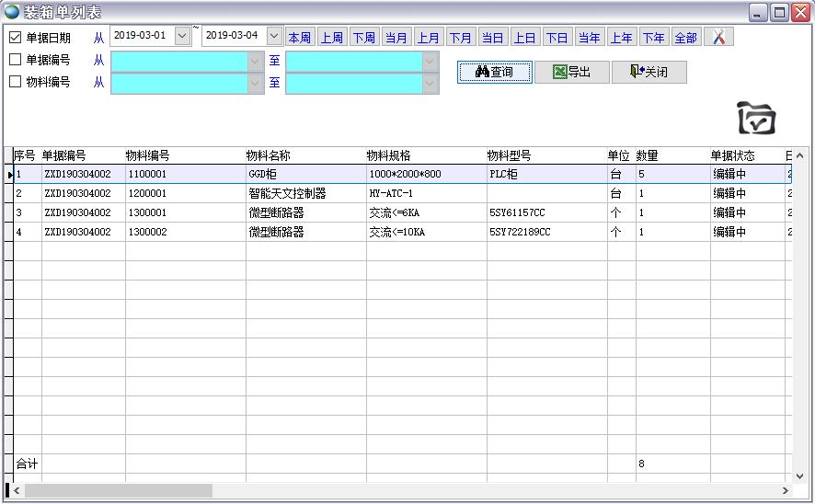This screenshot has height=504, width=815.
Task: Click the 关闭 door-icon button
Action: [x=649, y=72]
